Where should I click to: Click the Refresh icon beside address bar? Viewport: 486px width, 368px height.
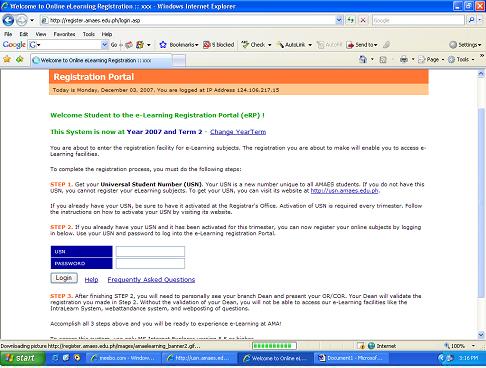[350, 20]
